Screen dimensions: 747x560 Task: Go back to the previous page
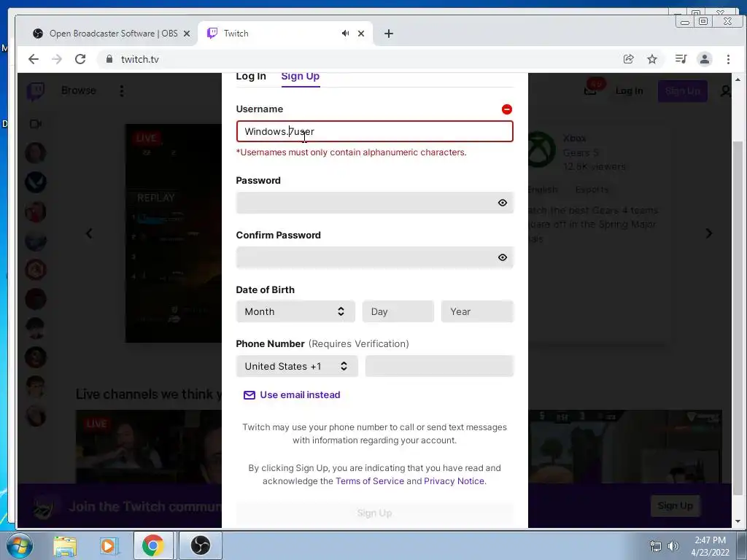click(34, 59)
